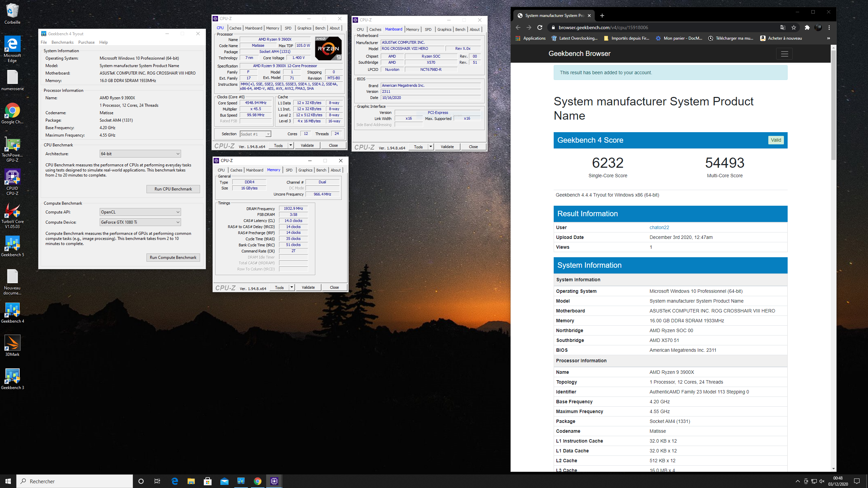Launch 3DMark desktop shortcut
Screen dimensions: 868x488
coord(12,346)
